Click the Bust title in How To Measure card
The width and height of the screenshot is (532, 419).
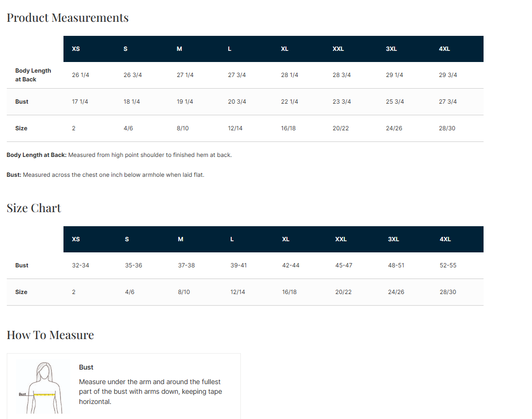pos(86,367)
